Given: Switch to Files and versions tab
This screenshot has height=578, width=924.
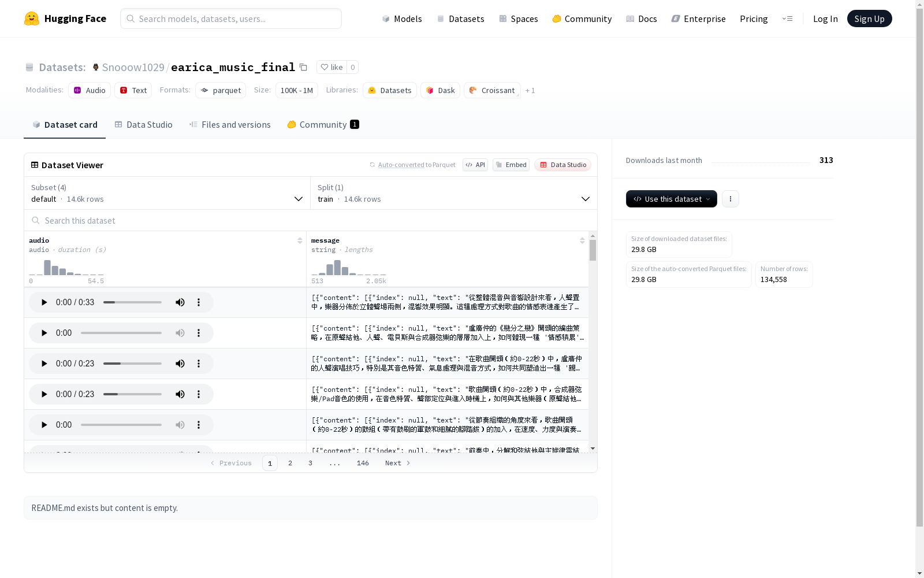Looking at the screenshot, I should tap(230, 125).
